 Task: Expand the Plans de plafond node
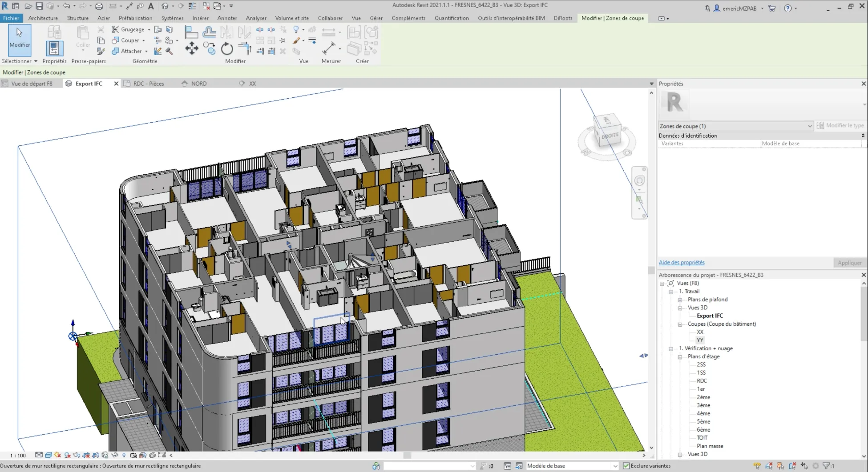[680, 300]
